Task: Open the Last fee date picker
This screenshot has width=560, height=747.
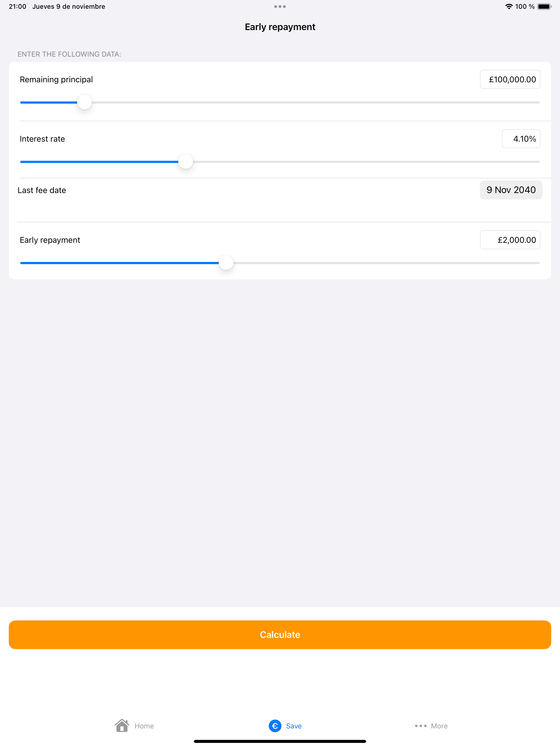Action: [x=511, y=190]
